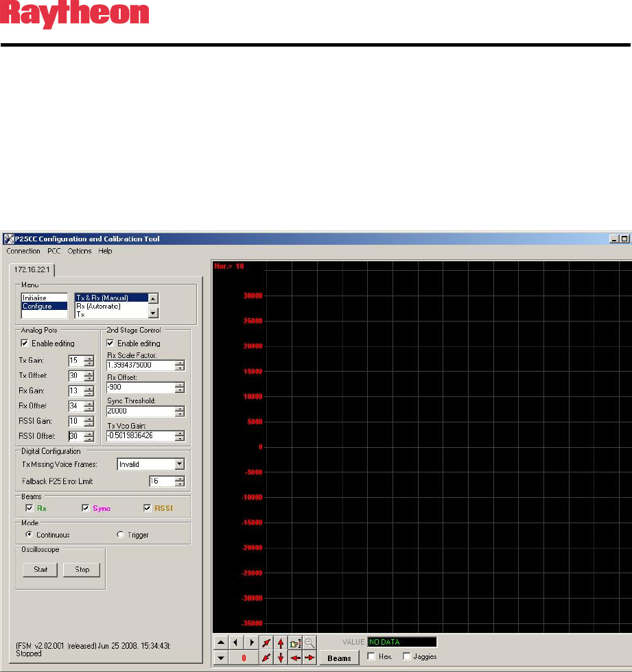Select Initialise in the Menu list
This screenshot has width=632, height=672.
pyautogui.click(x=44, y=298)
